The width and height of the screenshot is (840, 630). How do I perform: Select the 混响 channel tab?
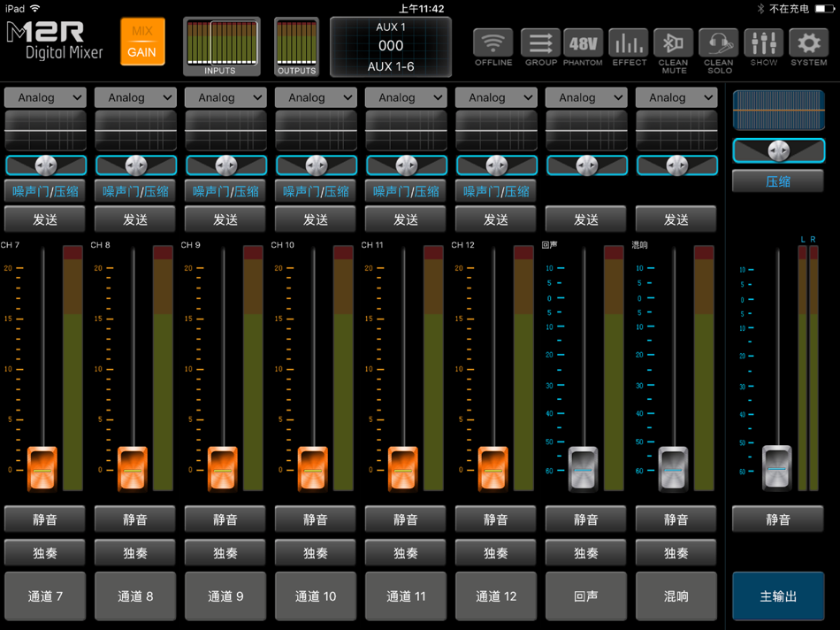click(x=676, y=596)
